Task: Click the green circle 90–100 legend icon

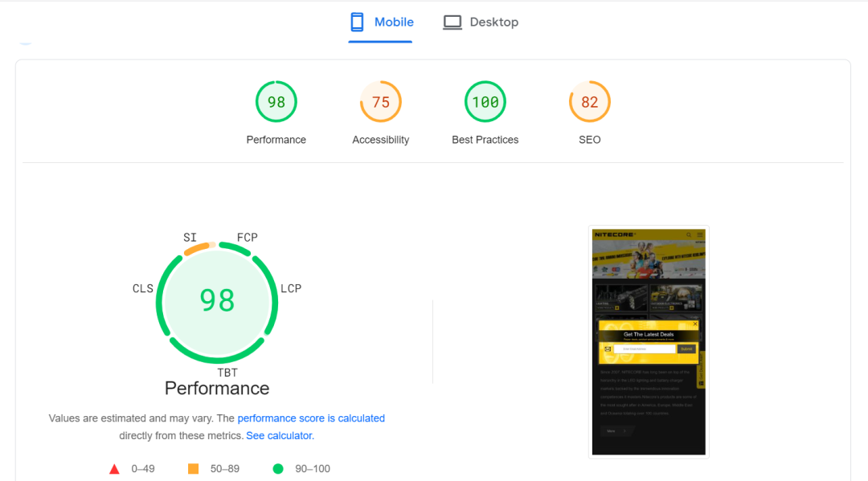Action: pyautogui.click(x=278, y=469)
